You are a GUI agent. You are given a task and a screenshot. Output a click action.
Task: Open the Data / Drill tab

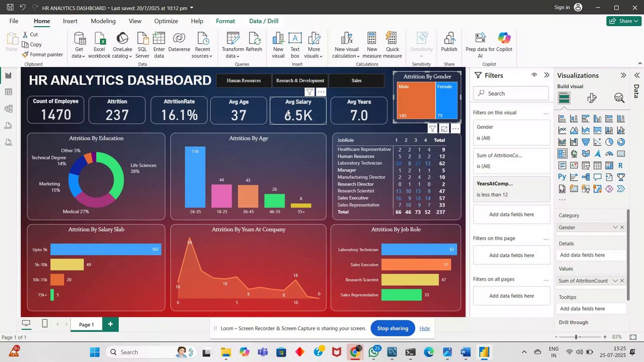coord(264,21)
